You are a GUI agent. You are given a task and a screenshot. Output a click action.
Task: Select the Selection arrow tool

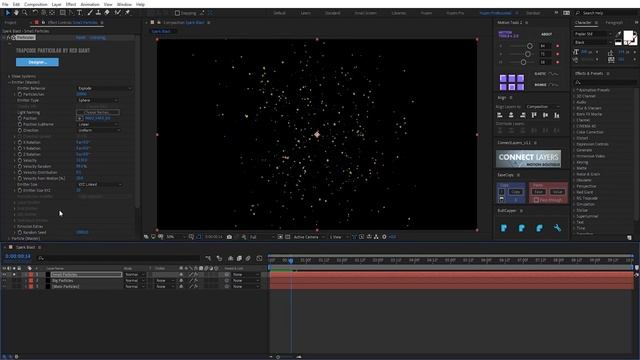8,13
